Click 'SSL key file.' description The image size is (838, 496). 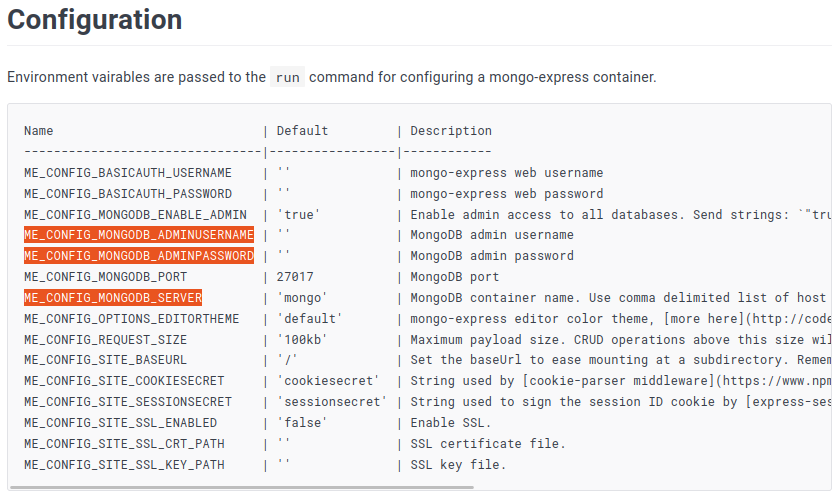(x=459, y=465)
